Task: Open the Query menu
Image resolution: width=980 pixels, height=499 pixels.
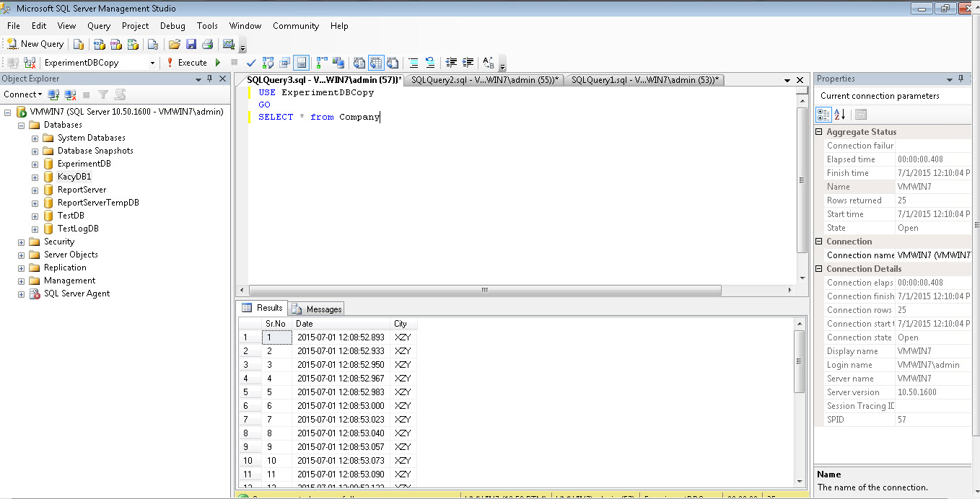Action: pyautogui.click(x=99, y=26)
